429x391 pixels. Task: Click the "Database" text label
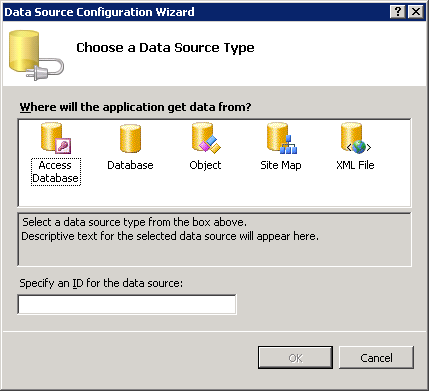coord(130,165)
